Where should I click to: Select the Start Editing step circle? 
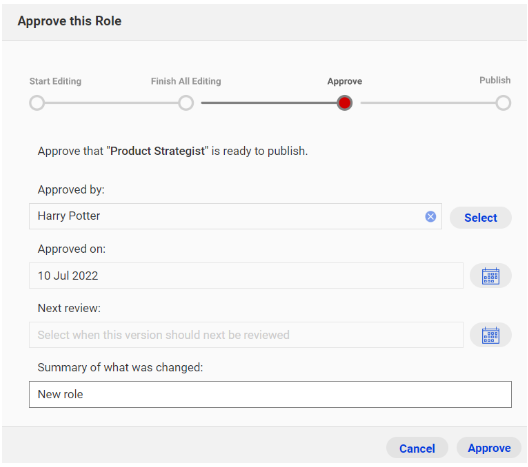[37, 103]
